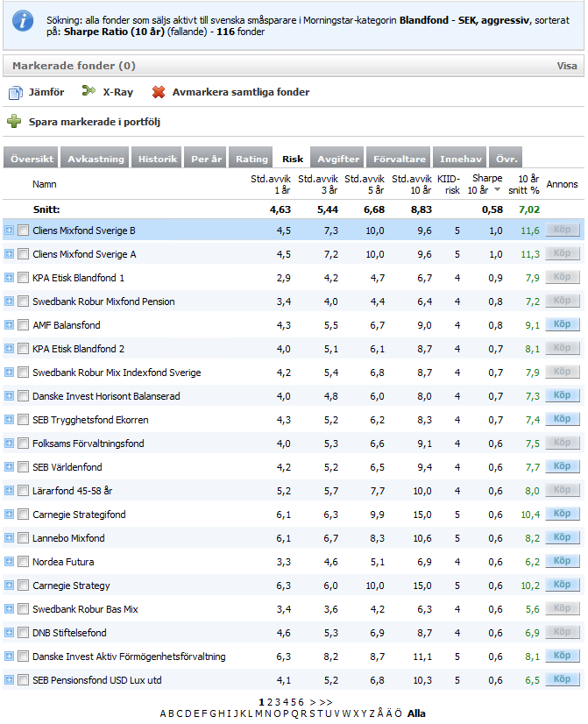Image resolution: width=588 pixels, height=724 pixels.
Task: Open the Övr. tab
Action: 507,159
